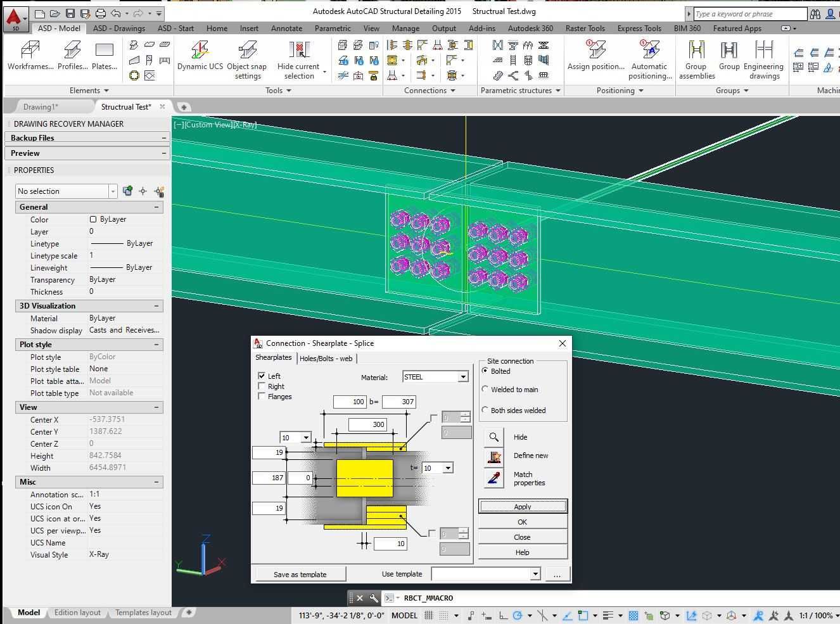Enable the lower weld checkbox in diagram
Viewport: 840px width, 624px height.
pos(432,533)
